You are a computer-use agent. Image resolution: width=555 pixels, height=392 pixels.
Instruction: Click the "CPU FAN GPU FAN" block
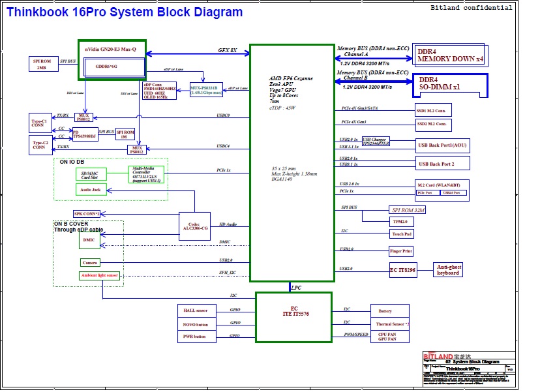pyautogui.click(x=390, y=337)
